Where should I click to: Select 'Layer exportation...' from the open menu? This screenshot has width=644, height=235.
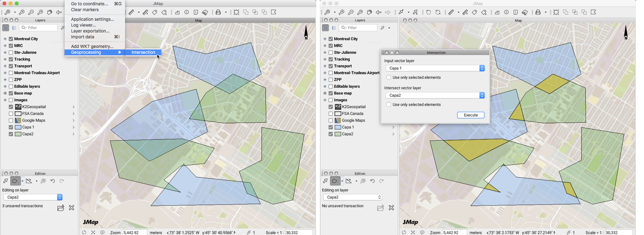click(x=90, y=31)
